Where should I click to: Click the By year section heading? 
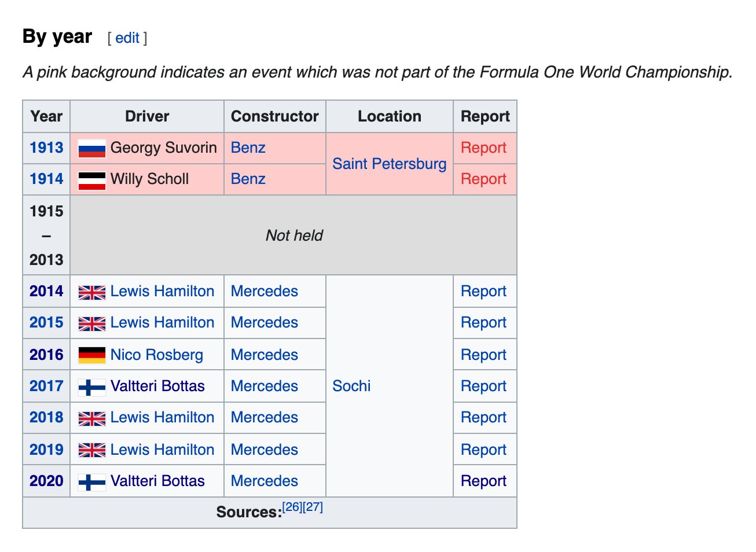pos(57,36)
